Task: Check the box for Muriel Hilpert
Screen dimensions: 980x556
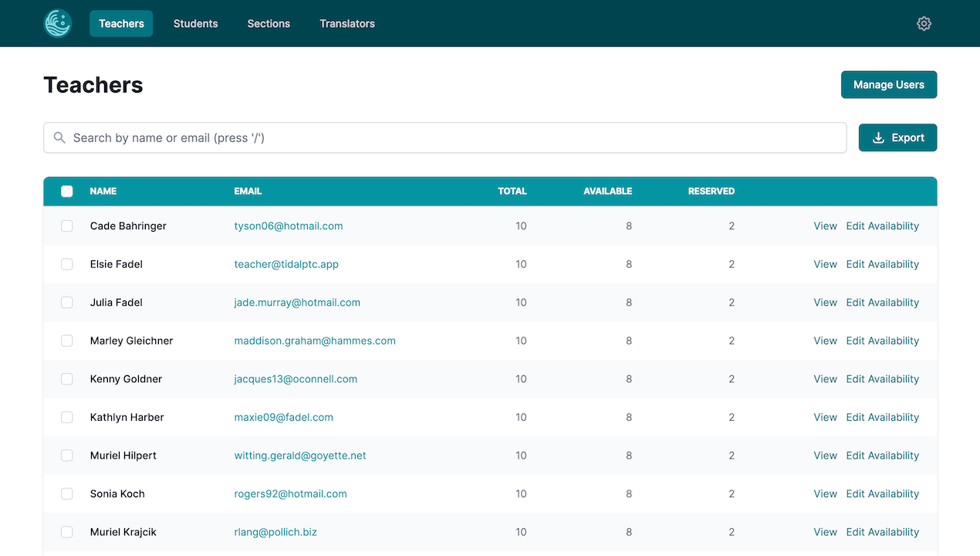Action: point(67,455)
